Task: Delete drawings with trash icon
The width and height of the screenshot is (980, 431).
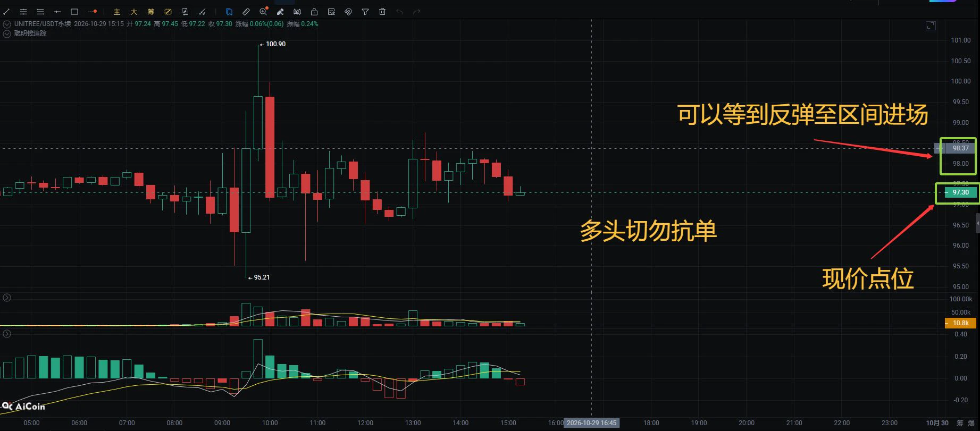Action: pyautogui.click(x=382, y=12)
